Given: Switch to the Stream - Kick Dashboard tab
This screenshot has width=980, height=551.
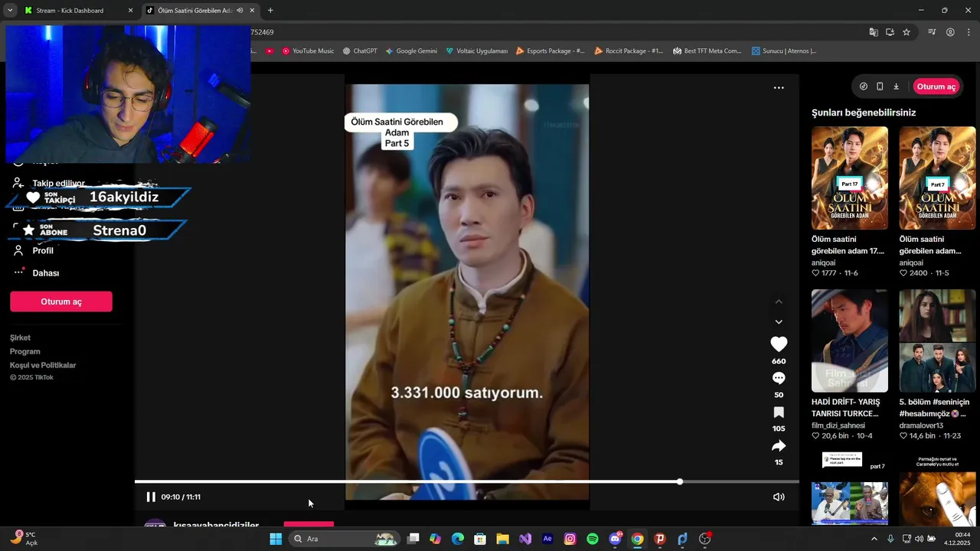Looking at the screenshot, I should pyautogui.click(x=70, y=11).
